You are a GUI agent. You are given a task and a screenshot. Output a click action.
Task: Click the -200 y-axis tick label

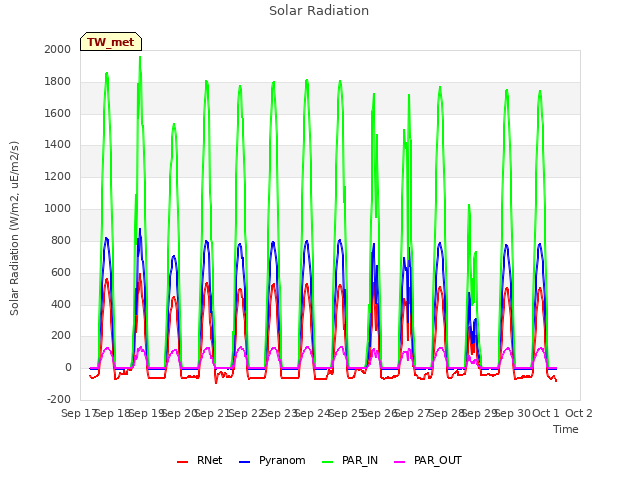click(x=59, y=399)
